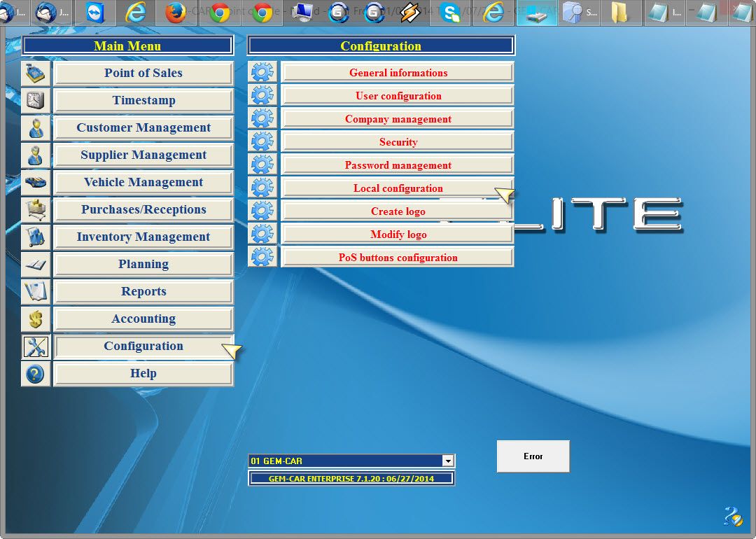The height and width of the screenshot is (539, 756).
Task: Open Supplier Management
Action: (143, 155)
